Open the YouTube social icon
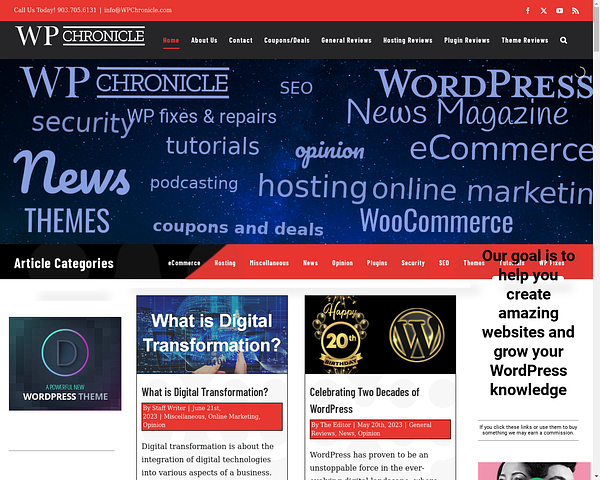 point(559,10)
